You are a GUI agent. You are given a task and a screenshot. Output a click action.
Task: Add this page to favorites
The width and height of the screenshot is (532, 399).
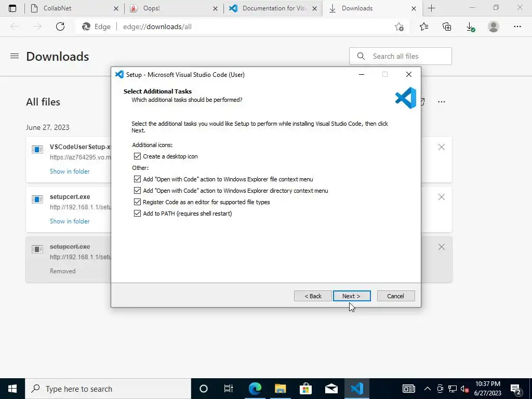[x=400, y=26]
